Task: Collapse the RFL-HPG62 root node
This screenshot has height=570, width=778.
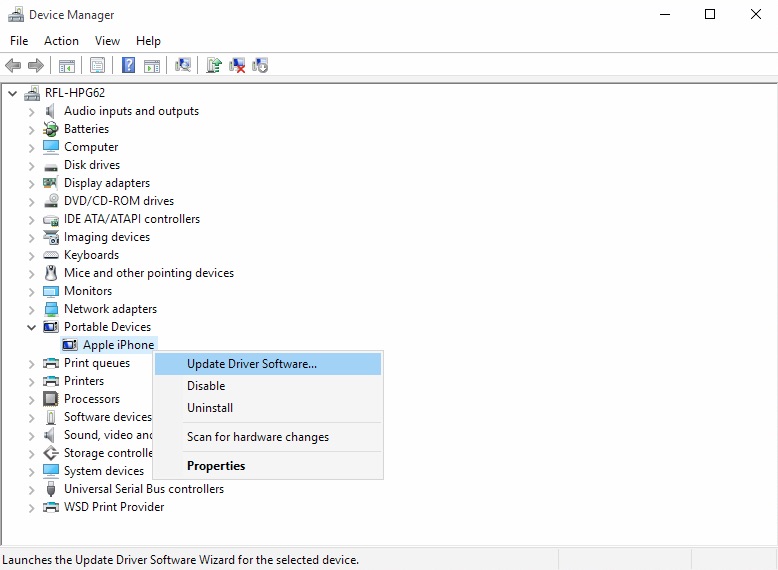Action: pos(13,93)
